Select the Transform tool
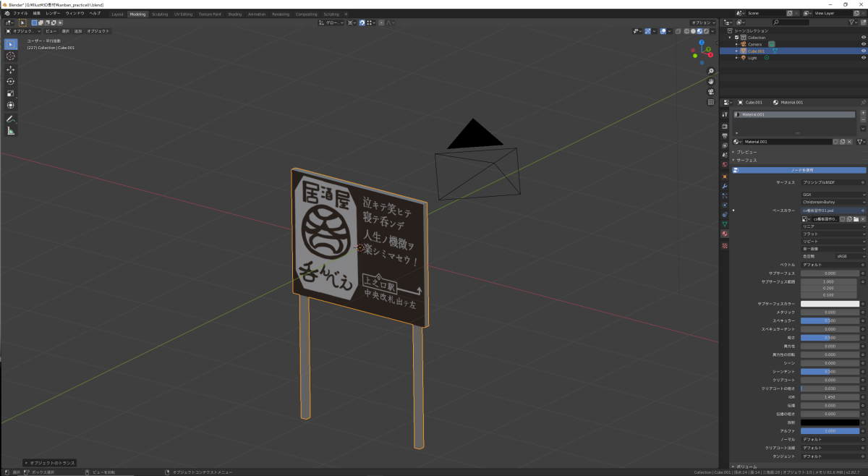This screenshot has width=868, height=476. pyautogui.click(x=11, y=105)
